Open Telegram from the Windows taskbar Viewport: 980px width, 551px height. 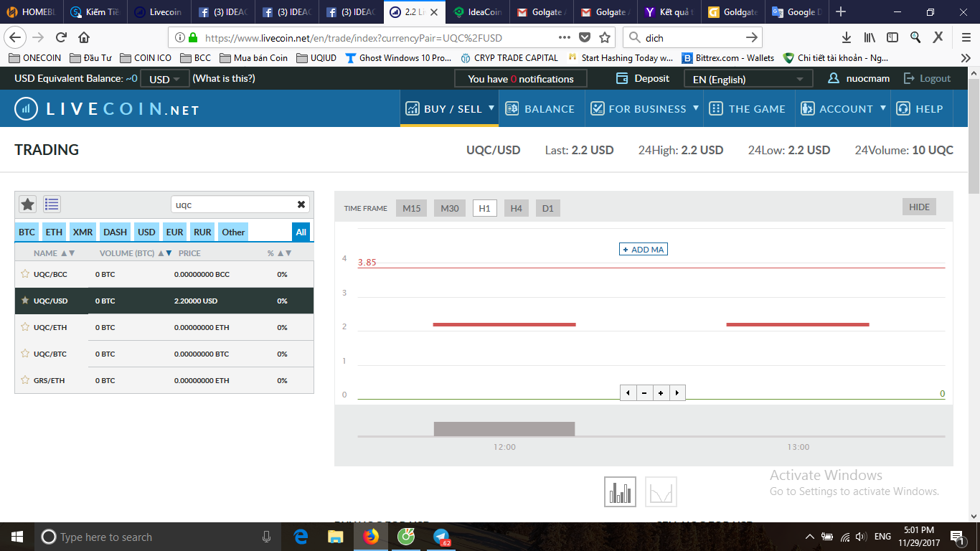(441, 537)
